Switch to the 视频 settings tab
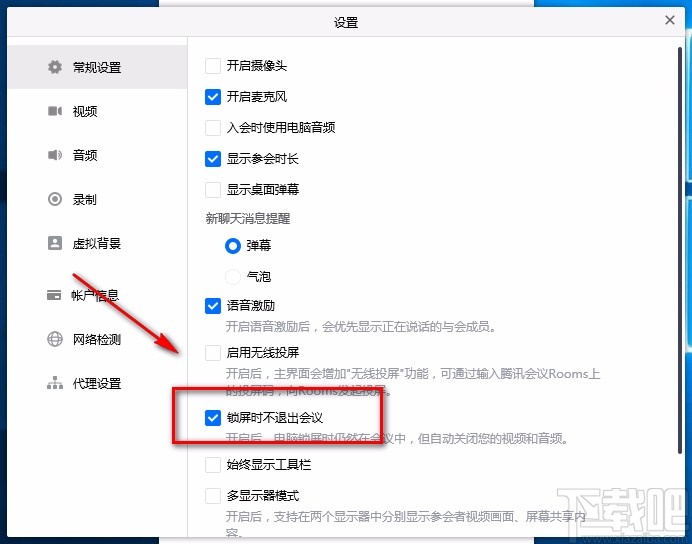 coord(97,111)
